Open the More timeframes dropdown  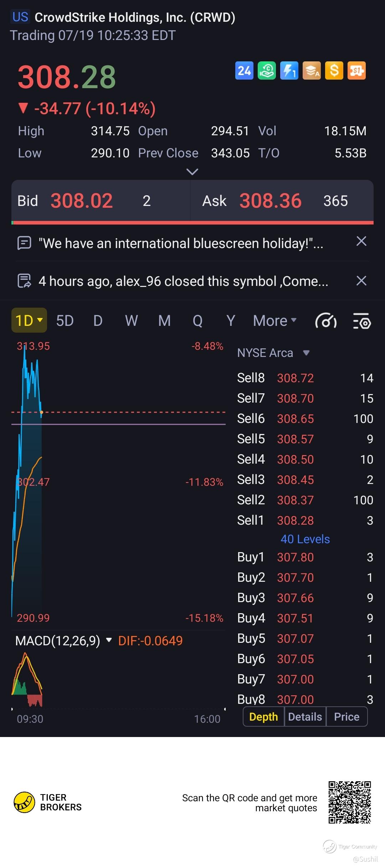(274, 321)
